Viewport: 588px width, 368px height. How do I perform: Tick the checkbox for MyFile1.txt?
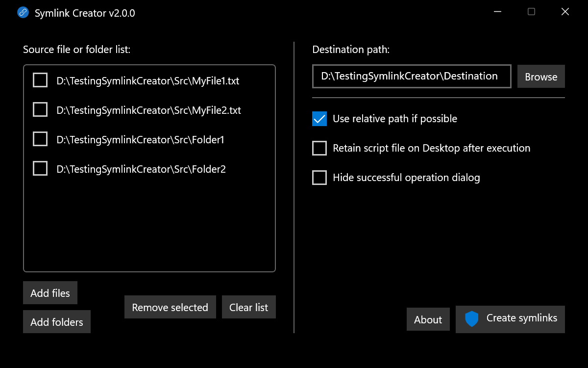click(40, 80)
